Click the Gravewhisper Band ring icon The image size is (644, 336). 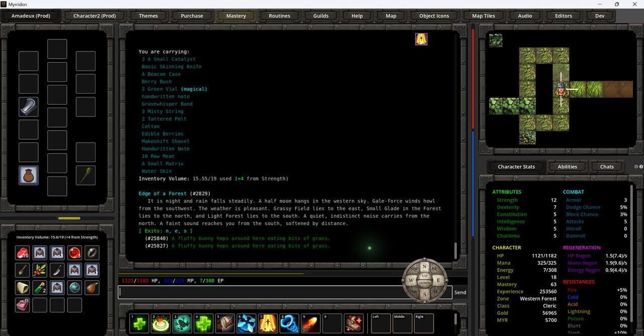pos(92,253)
